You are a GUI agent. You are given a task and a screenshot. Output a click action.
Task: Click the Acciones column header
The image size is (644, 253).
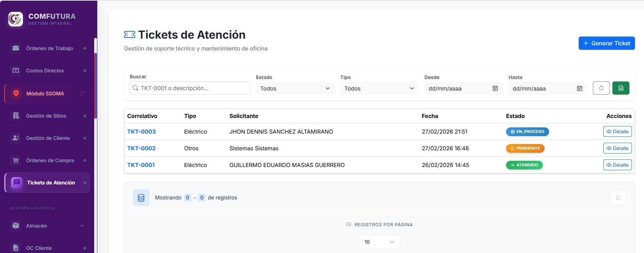point(619,116)
